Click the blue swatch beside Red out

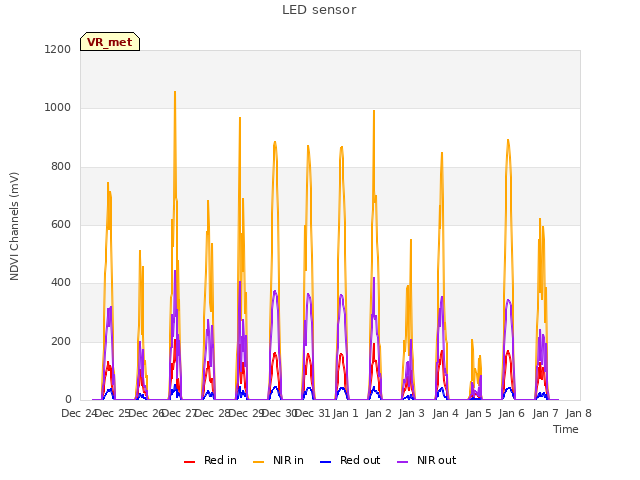click(325, 462)
